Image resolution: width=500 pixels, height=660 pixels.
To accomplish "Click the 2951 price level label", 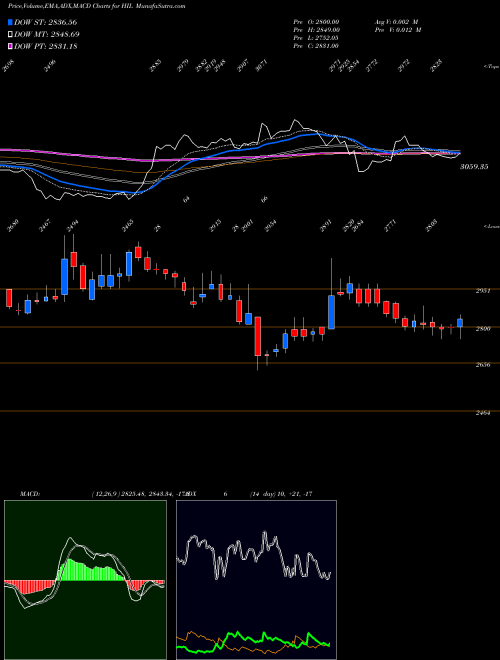I will click(x=483, y=291).
